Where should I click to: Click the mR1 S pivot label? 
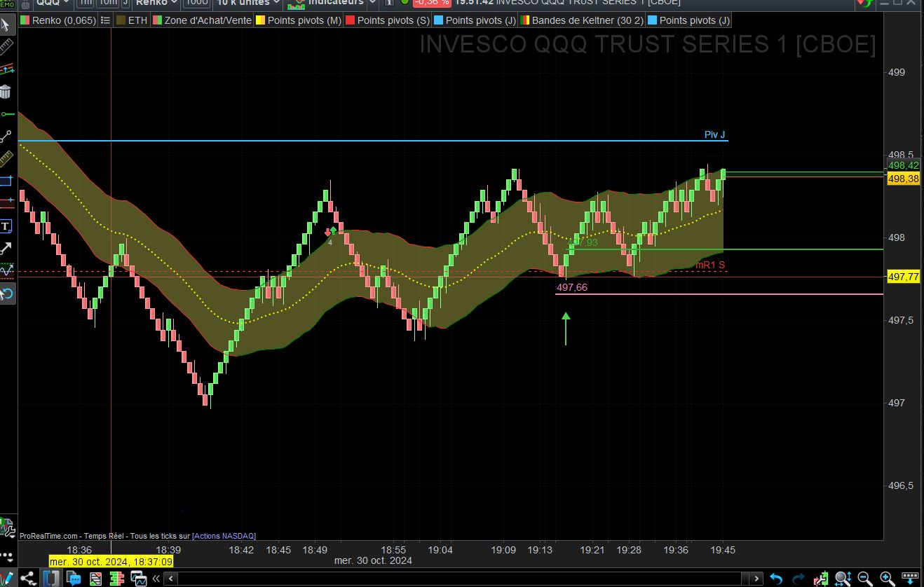(710, 265)
